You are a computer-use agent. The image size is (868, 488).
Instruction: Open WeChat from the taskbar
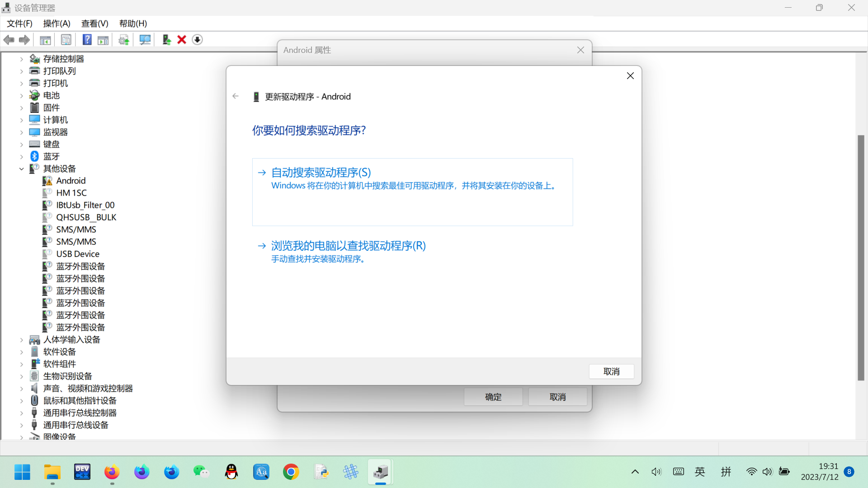(x=201, y=472)
